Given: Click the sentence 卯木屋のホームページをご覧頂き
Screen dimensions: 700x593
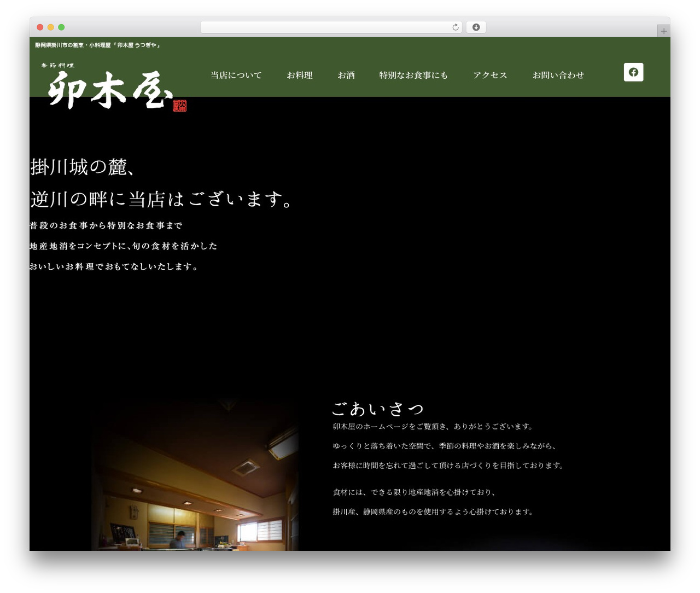Looking at the screenshot, I should pyautogui.click(x=434, y=426).
